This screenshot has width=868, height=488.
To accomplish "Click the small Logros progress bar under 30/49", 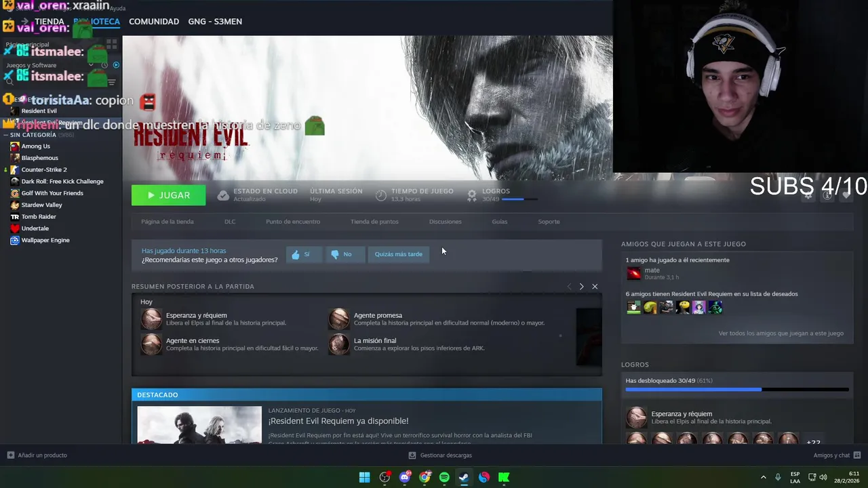I will 520,199.
